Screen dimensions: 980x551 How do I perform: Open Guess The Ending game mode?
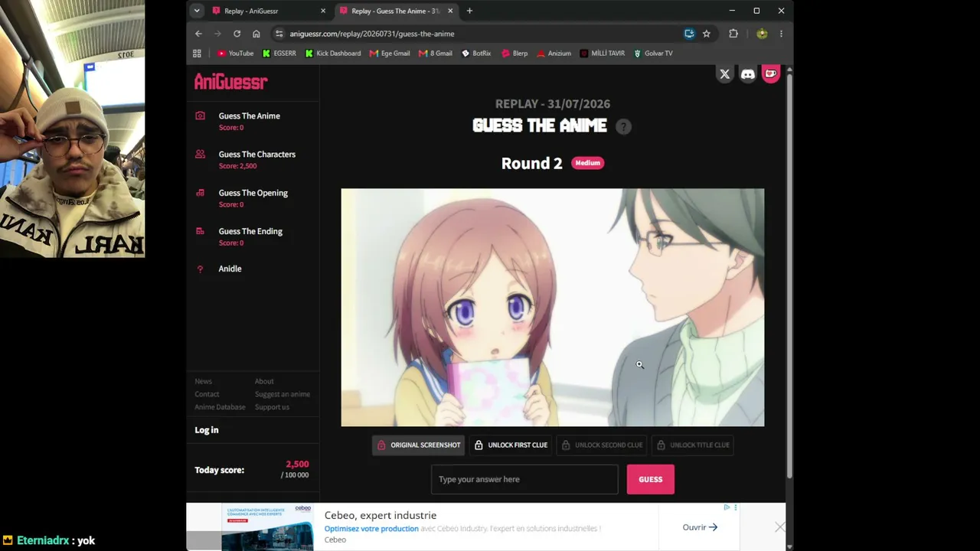[x=250, y=231]
